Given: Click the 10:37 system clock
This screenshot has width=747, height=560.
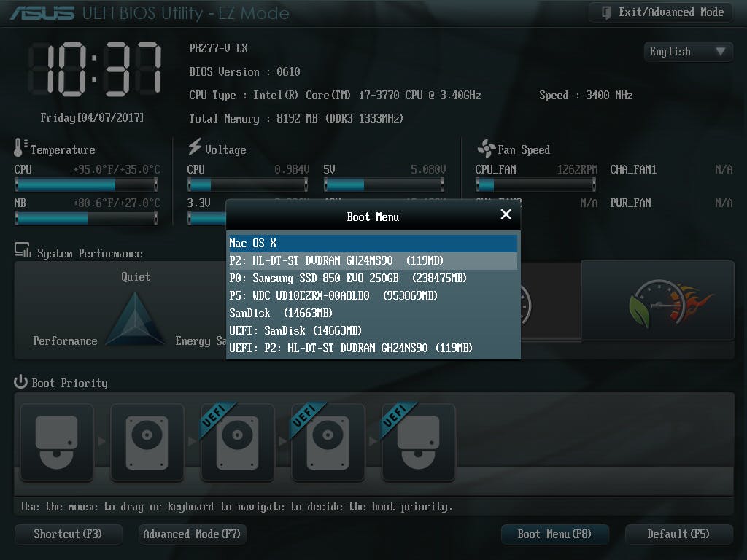Looking at the screenshot, I should click(x=96, y=69).
